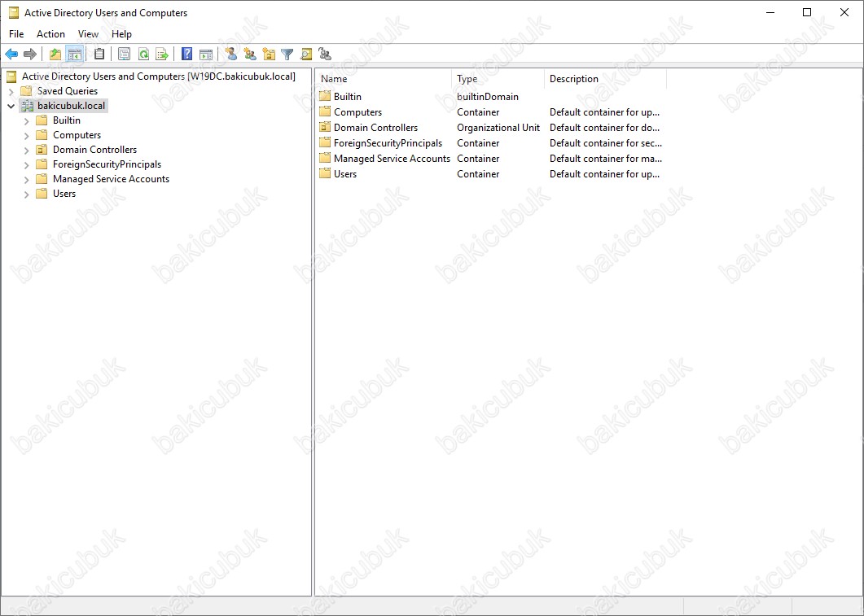Click the Paste clipboard toolbar icon
Screen dimensions: 864x616
[x=99, y=54]
